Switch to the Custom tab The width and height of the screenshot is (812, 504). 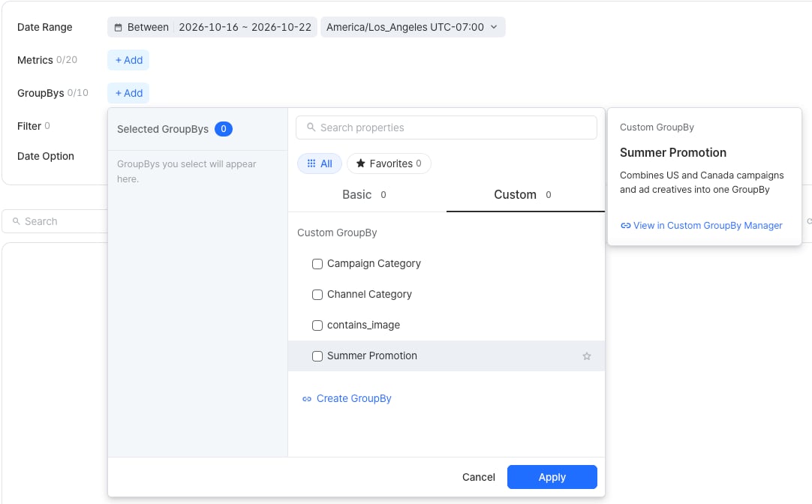[525, 194]
